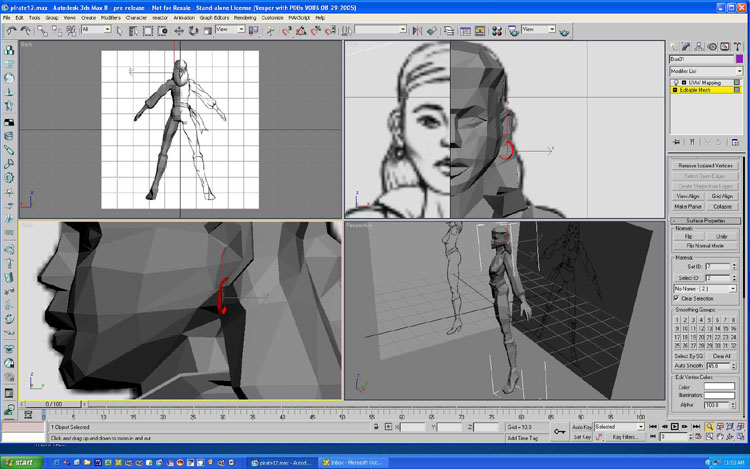Click the Select and Link icon
The width and height of the screenshot is (750, 469).
[40, 30]
